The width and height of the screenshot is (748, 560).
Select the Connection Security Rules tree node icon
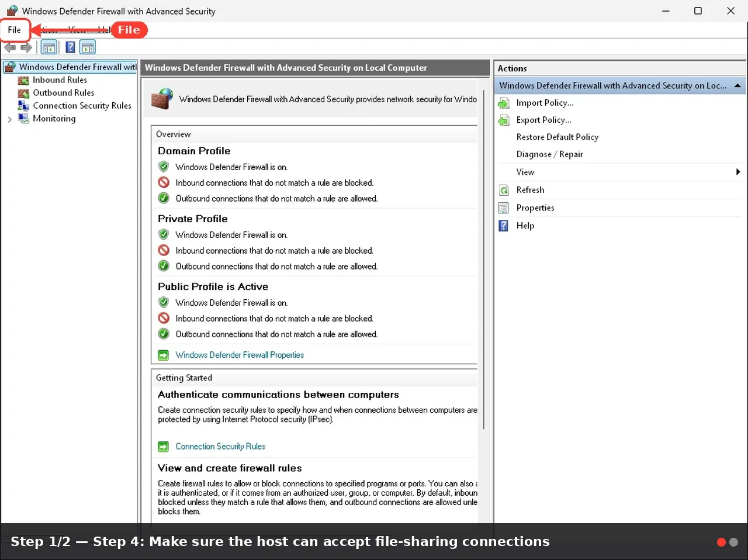point(23,106)
